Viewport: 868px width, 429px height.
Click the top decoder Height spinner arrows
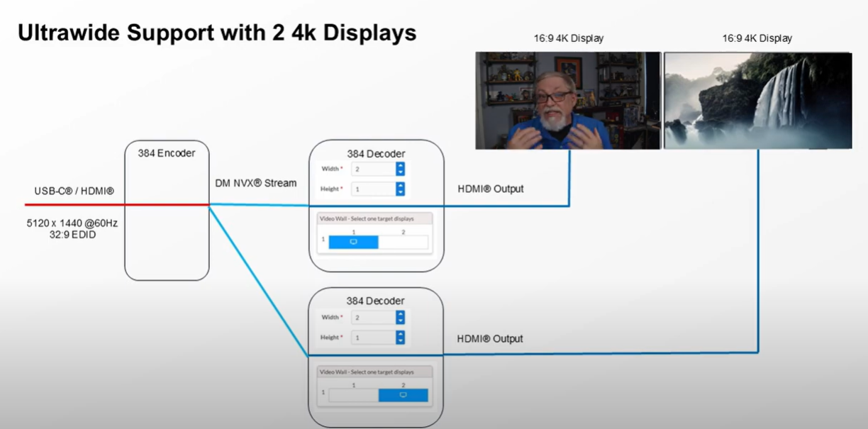(400, 189)
